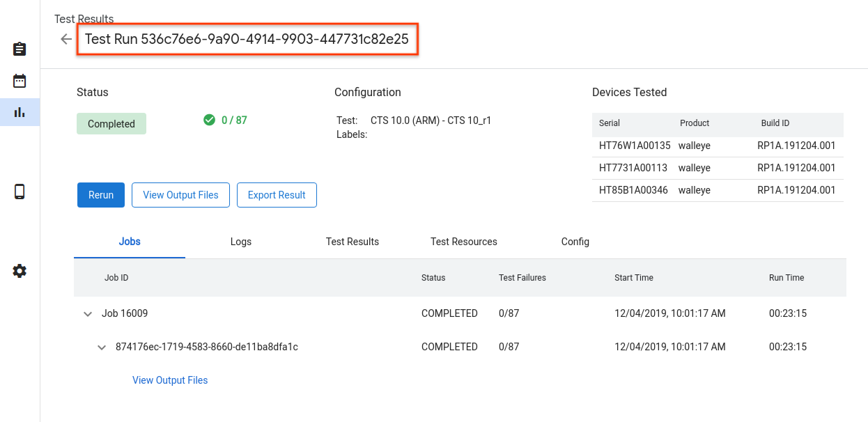Switch to the Test Results tab

click(352, 242)
